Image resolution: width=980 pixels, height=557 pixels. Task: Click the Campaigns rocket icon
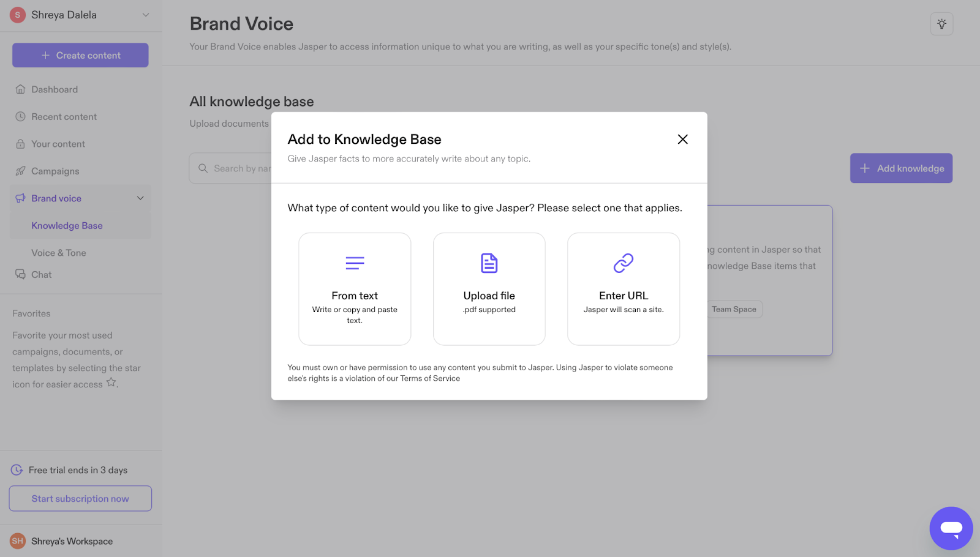[20, 171]
